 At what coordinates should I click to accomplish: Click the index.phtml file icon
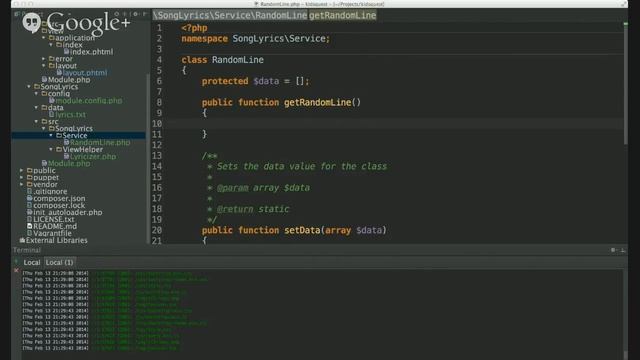[x=66, y=52]
